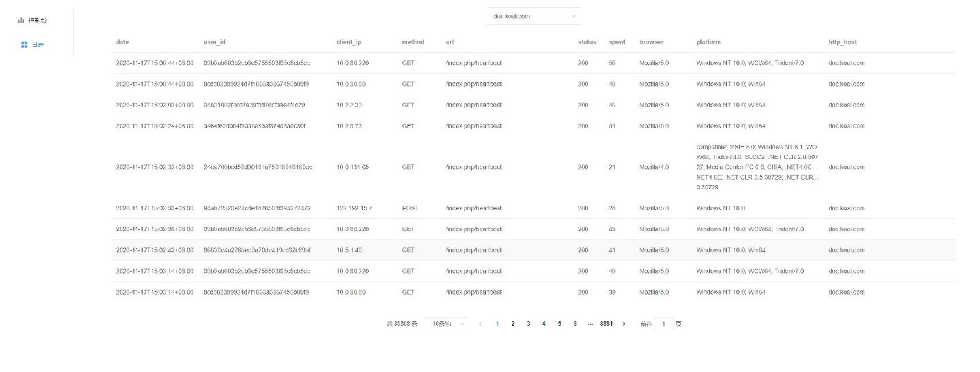This screenshot has height=372, width=980.
Task: Jump to page 2
Action: [512, 324]
